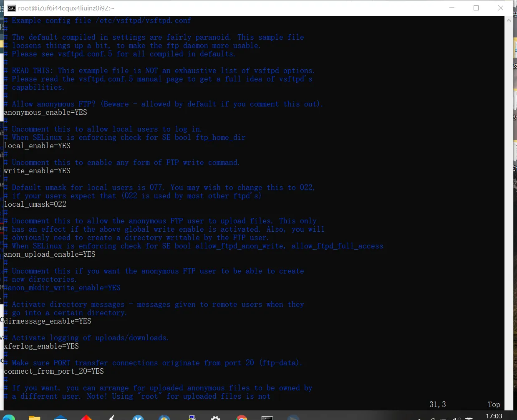Open the blue K application in taskbar
517x420 pixels.
(x=138, y=417)
